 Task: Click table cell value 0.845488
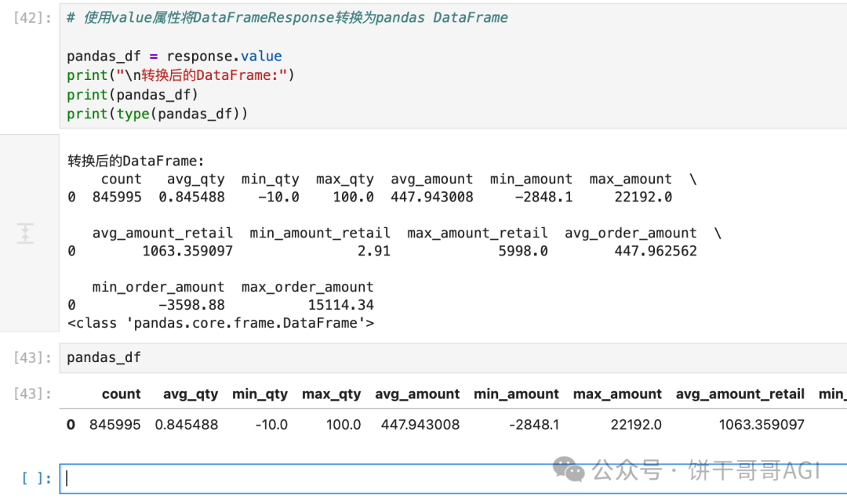point(187,425)
